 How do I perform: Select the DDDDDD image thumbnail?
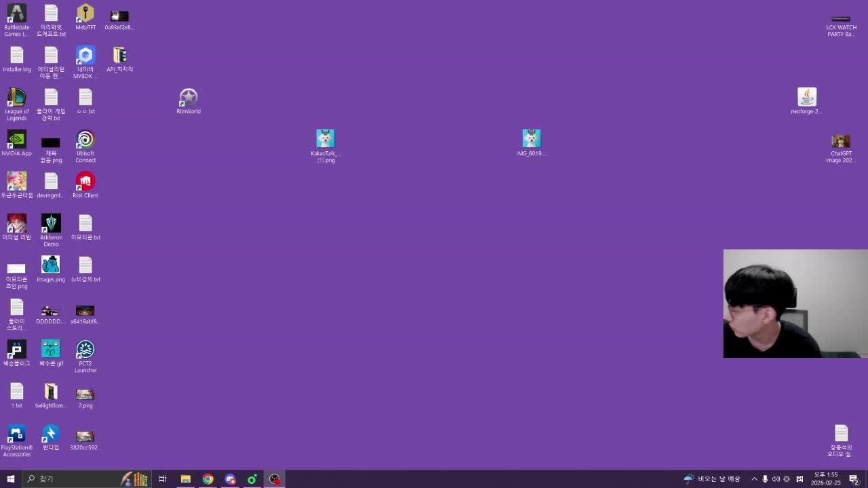click(51, 314)
